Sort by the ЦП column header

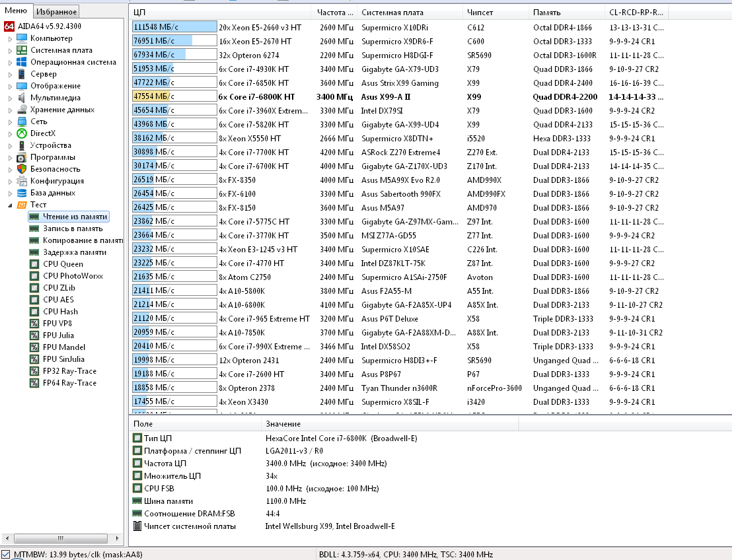[220, 13]
